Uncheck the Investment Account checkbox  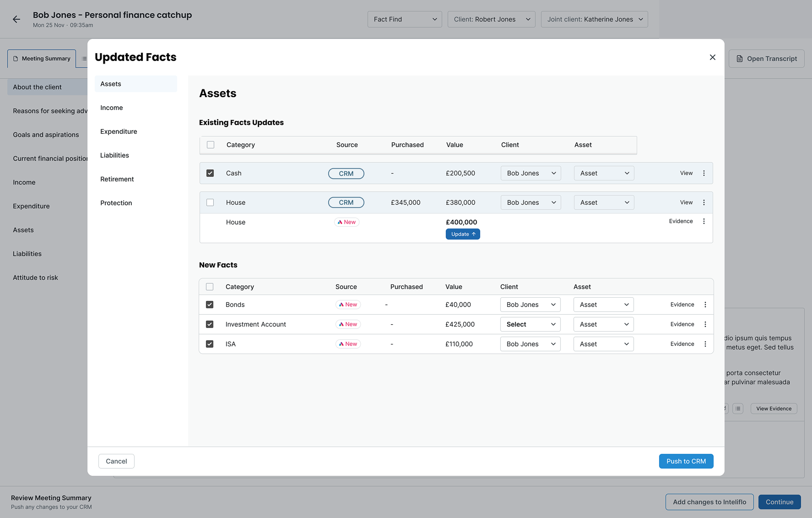[x=210, y=324]
